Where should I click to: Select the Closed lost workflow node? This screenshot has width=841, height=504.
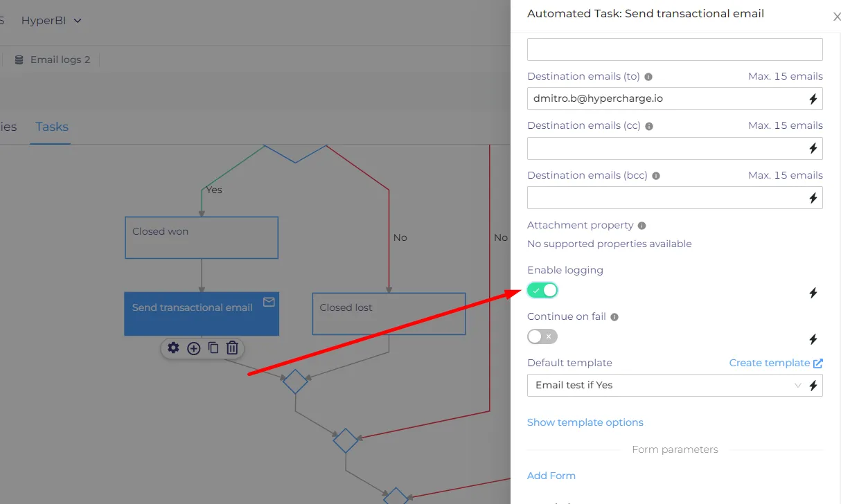389,314
